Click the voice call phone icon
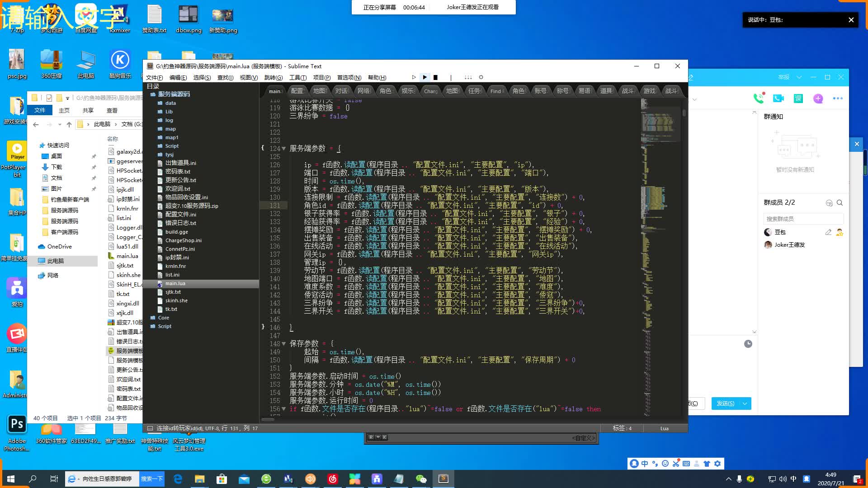This screenshot has width=868, height=488. [x=758, y=98]
